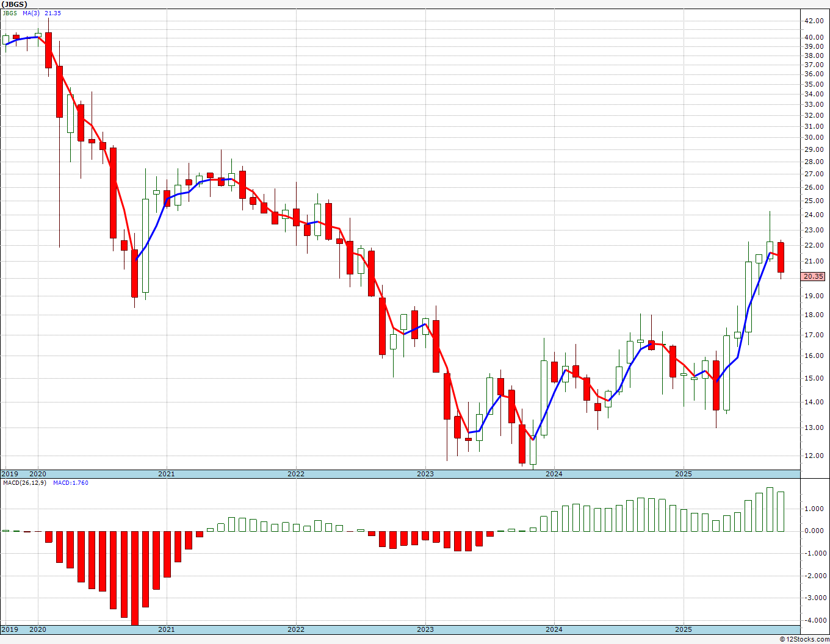The image size is (830, 644).
Task: Click -2.000 on the MACD axis
Action: pos(814,576)
